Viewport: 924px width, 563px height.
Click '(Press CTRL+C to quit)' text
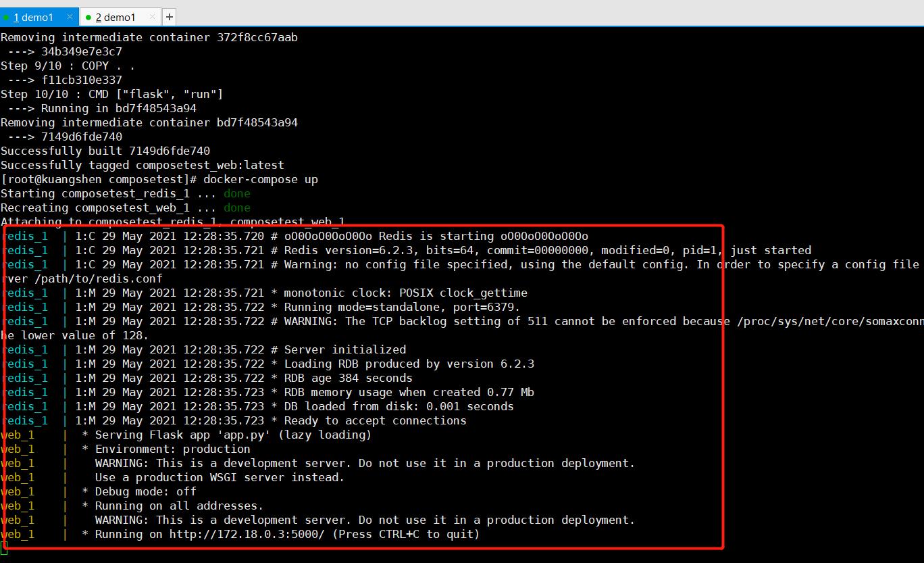pos(406,535)
